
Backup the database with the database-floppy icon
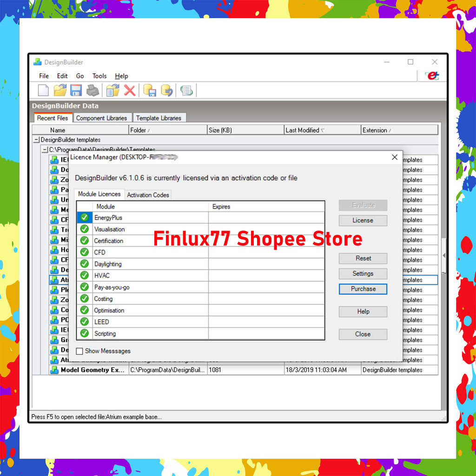[150, 90]
